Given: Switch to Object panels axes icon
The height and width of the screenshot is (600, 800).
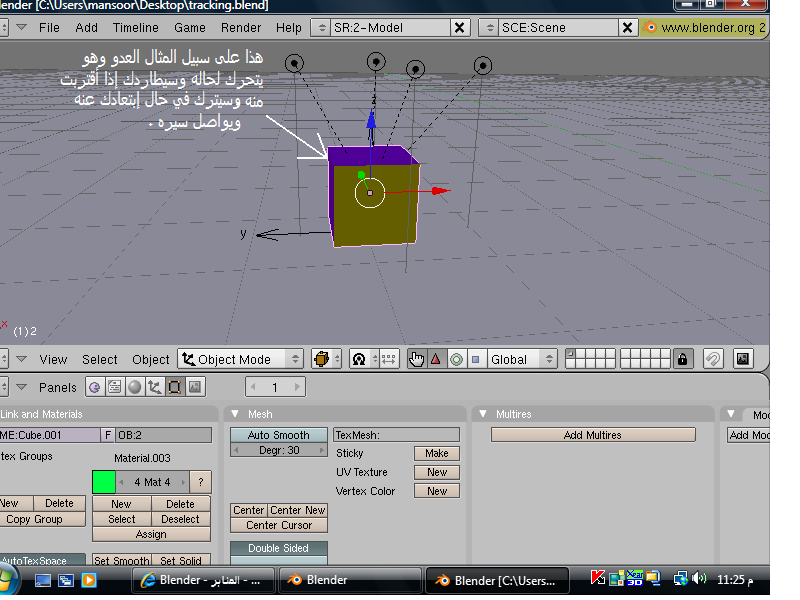Looking at the screenshot, I should point(155,387).
